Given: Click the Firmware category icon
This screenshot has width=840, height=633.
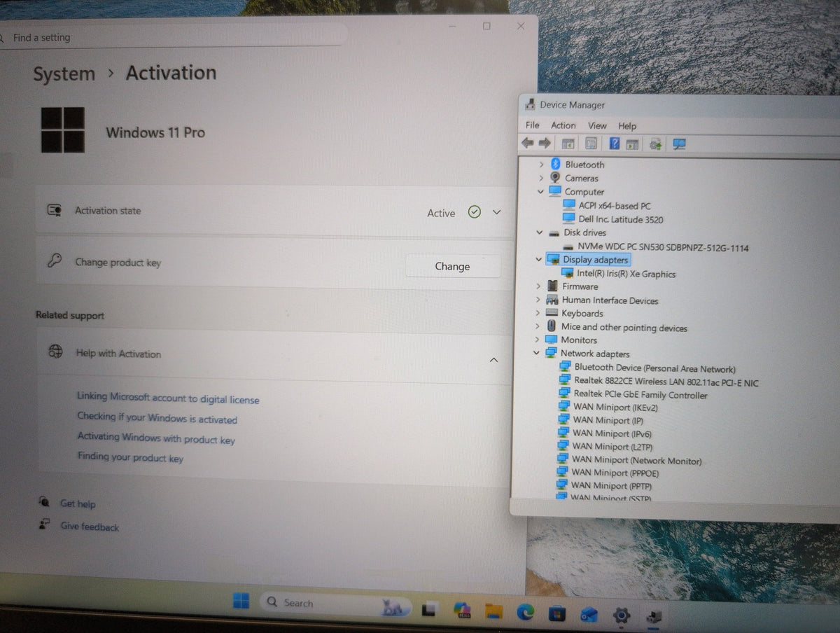Looking at the screenshot, I should 552,286.
